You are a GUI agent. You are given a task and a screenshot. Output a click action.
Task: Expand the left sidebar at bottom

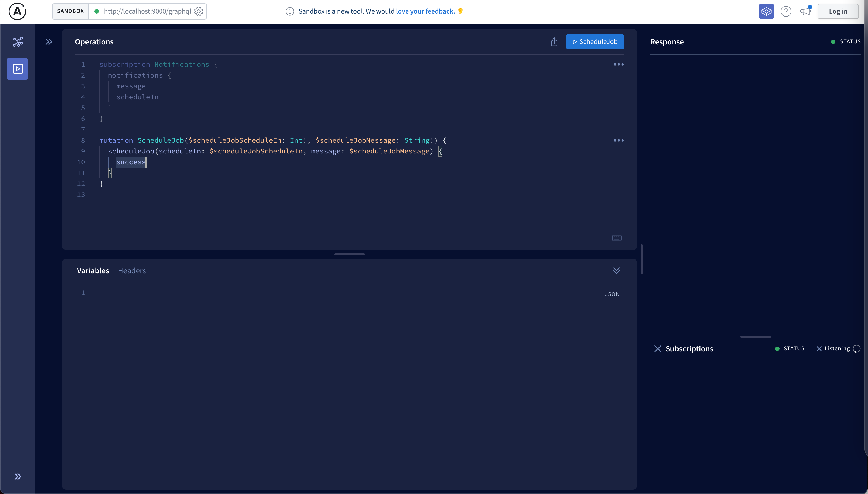(x=18, y=476)
